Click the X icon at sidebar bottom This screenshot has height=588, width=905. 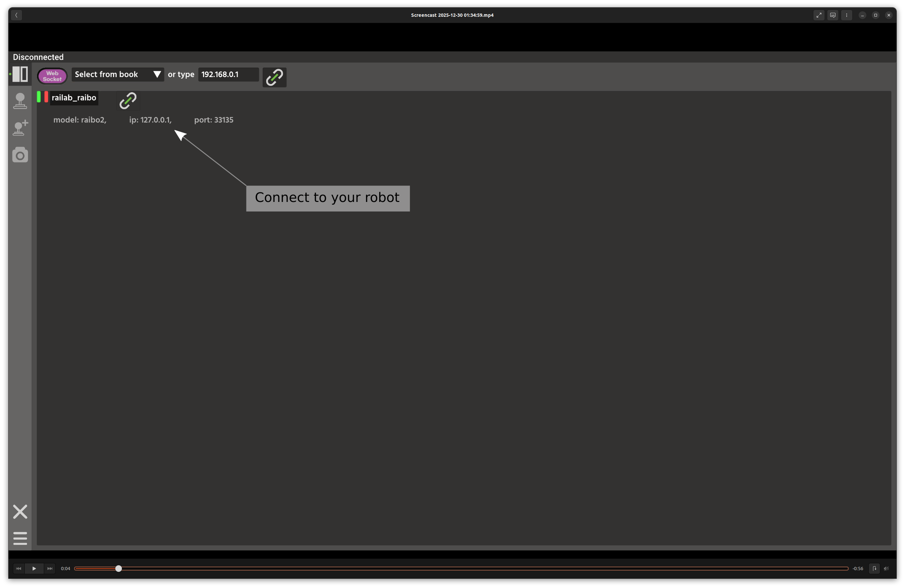point(20,512)
